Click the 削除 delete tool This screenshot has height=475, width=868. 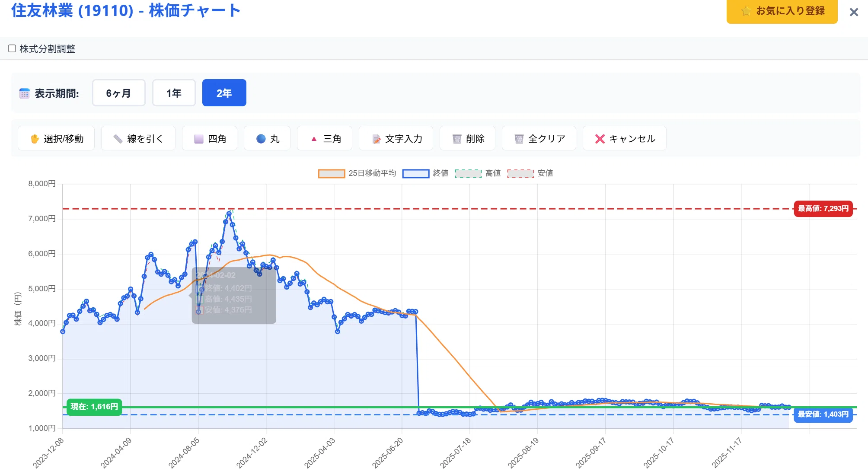click(467, 138)
